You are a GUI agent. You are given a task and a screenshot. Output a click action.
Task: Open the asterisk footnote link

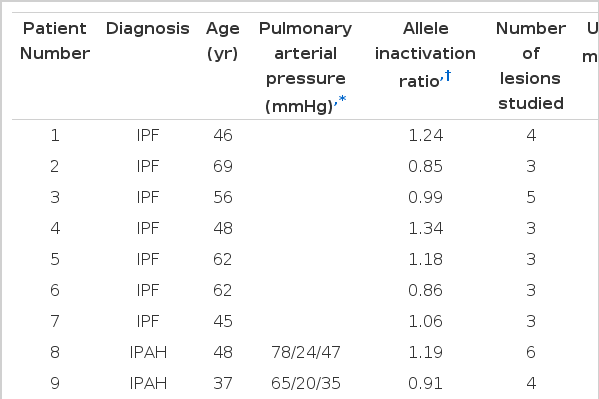(342, 100)
